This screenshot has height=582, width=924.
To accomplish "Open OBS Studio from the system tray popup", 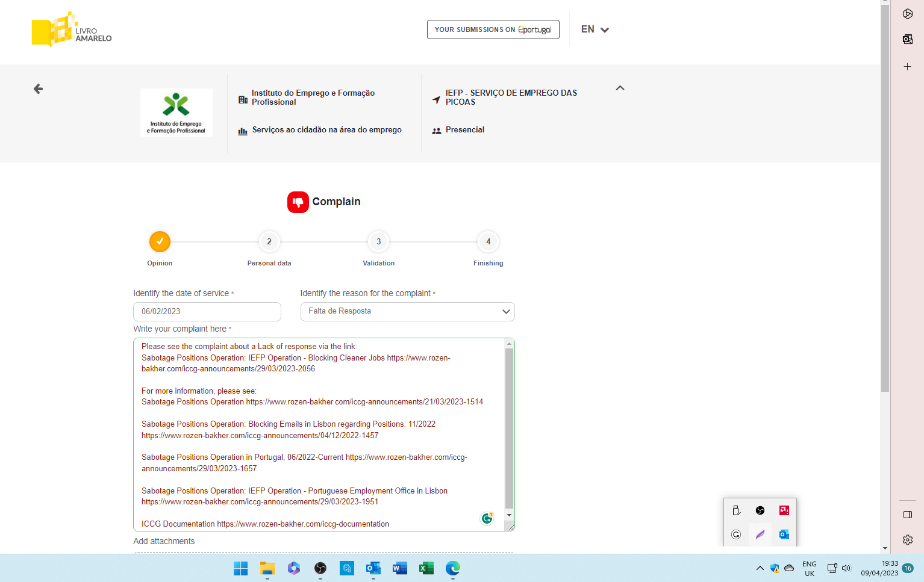I will pyautogui.click(x=760, y=510).
